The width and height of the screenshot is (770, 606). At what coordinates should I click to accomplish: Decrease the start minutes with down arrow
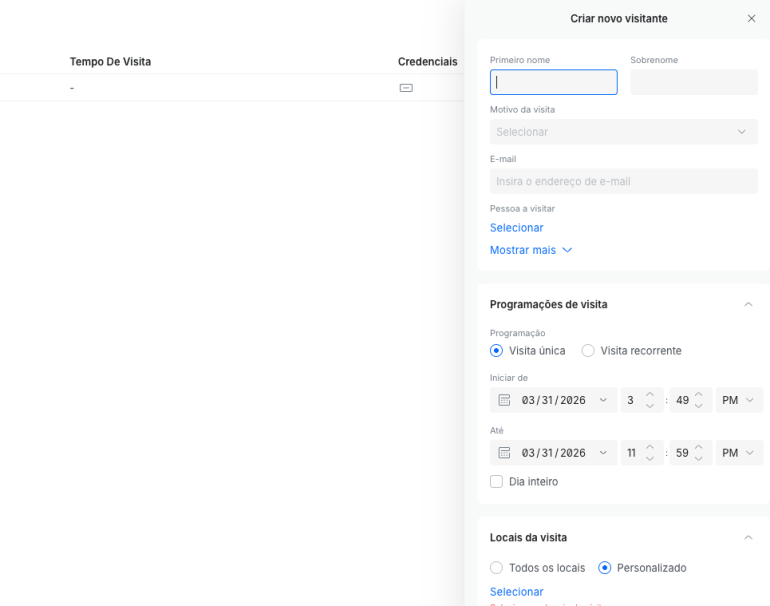pos(699,406)
